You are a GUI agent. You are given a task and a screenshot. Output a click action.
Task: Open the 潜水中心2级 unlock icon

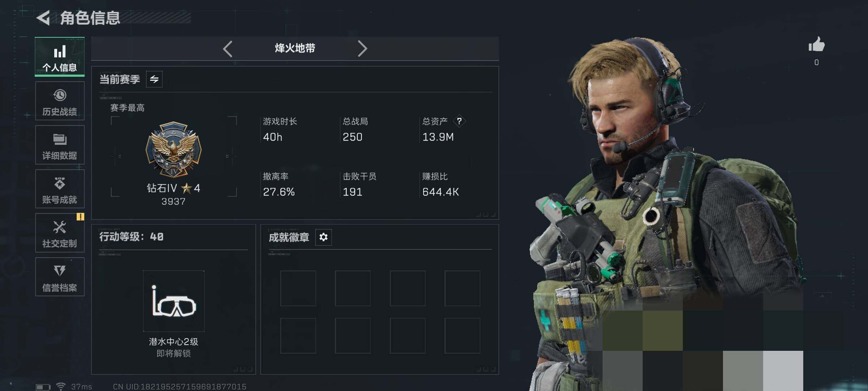pos(174,301)
